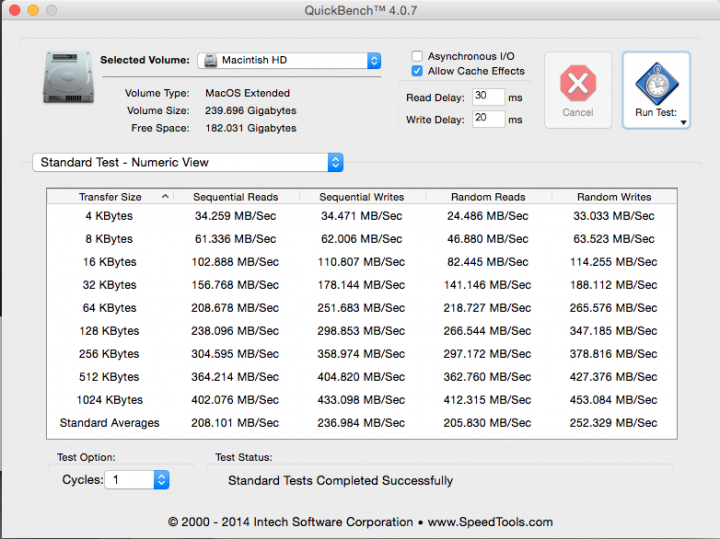
Task: Toggle sort arrow in Transfer Size header
Action: click(x=165, y=197)
